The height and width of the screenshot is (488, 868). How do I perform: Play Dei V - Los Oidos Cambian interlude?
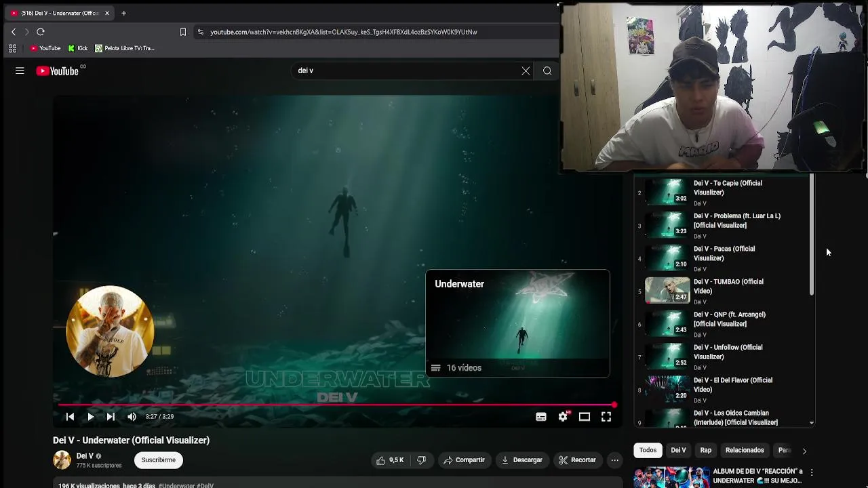point(723,418)
